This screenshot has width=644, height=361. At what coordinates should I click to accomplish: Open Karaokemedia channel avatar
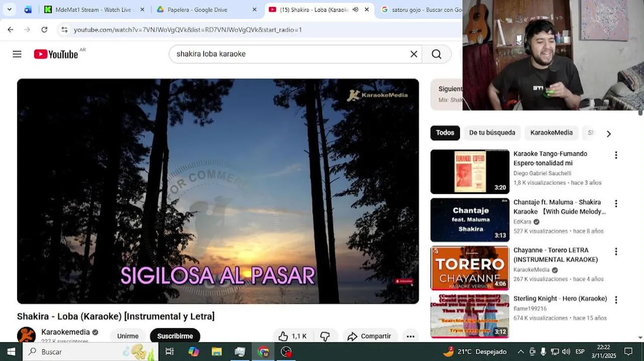[x=26, y=335]
